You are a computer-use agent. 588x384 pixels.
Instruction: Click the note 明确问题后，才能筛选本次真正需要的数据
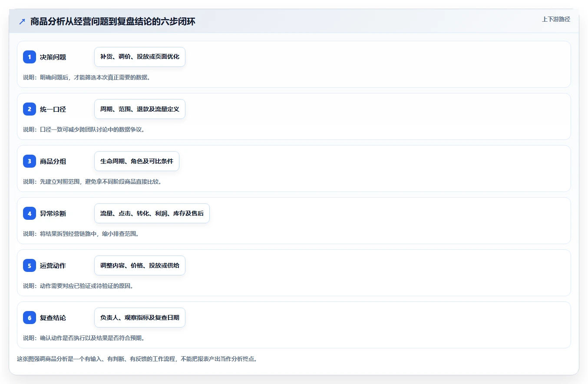(x=86, y=77)
